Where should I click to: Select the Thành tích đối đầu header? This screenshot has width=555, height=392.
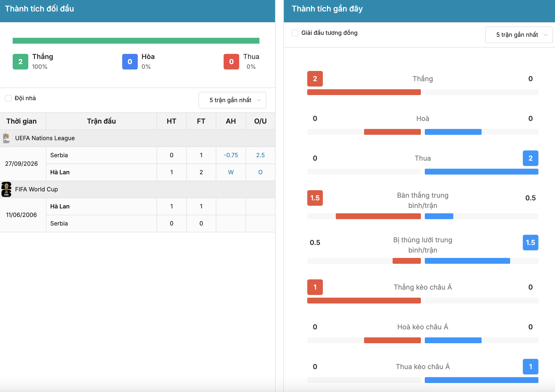coord(40,9)
